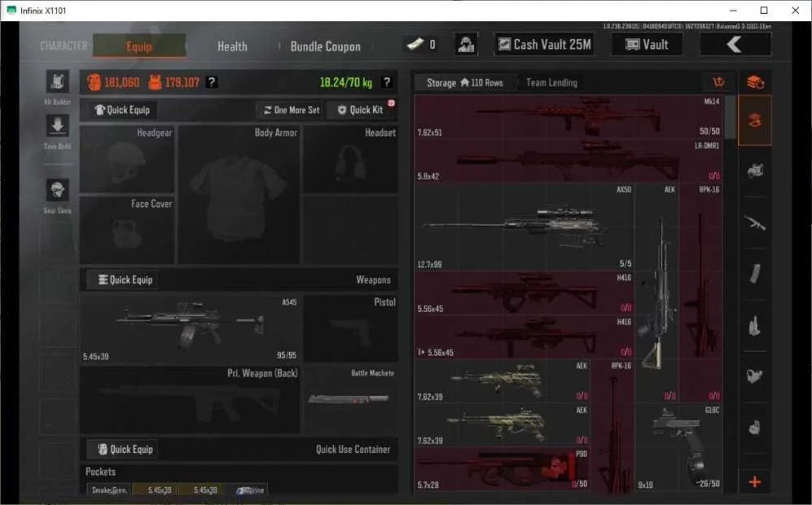
Task: Click the Save Build download icon
Action: point(58,125)
